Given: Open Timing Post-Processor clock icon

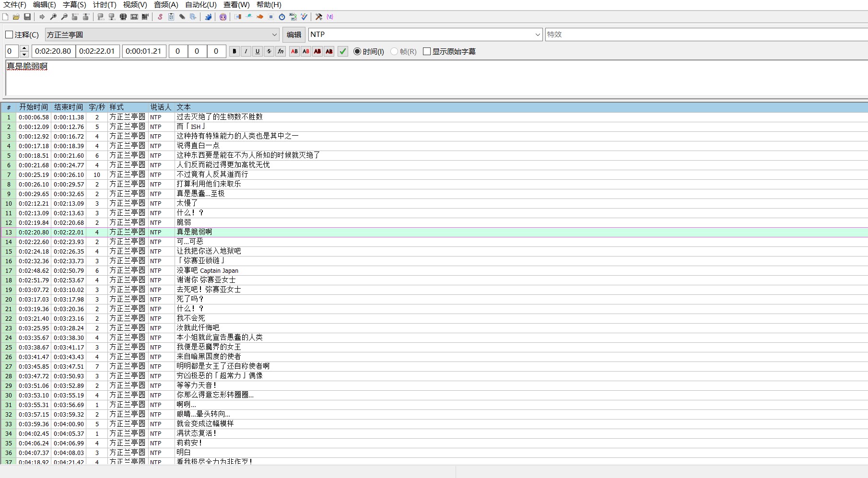Looking at the screenshot, I should pos(282,17).
